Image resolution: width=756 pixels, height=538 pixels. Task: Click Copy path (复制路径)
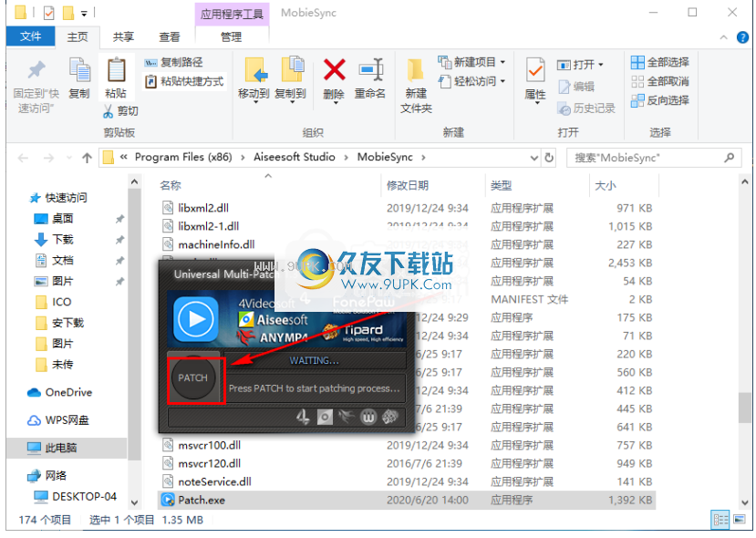coord(173,63)
